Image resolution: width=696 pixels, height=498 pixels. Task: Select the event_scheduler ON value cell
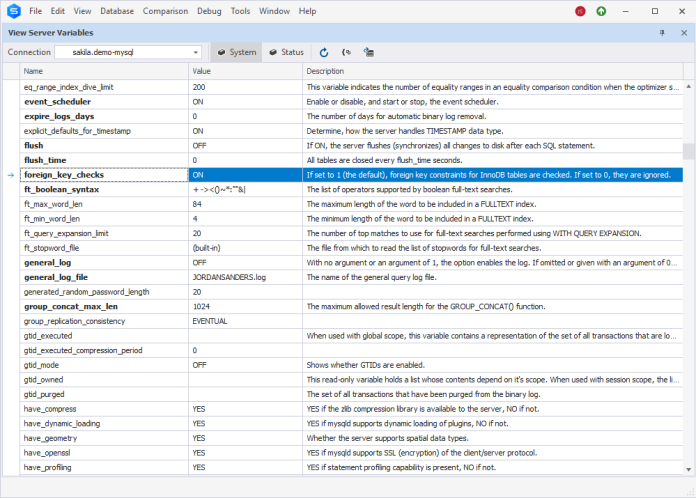coord(245,102)
